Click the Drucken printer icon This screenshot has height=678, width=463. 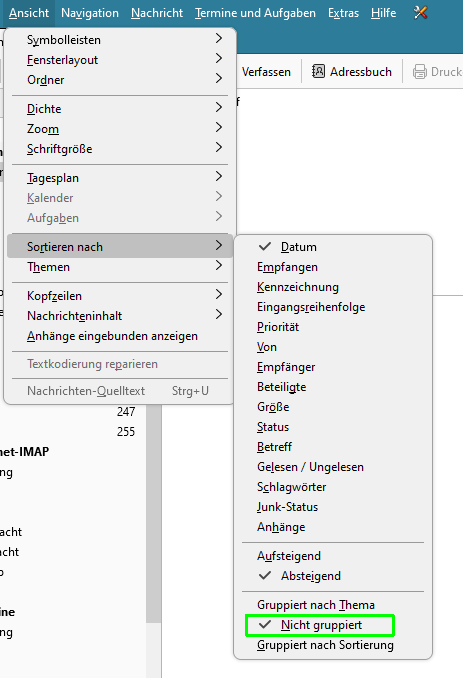[x=419, y=72]
